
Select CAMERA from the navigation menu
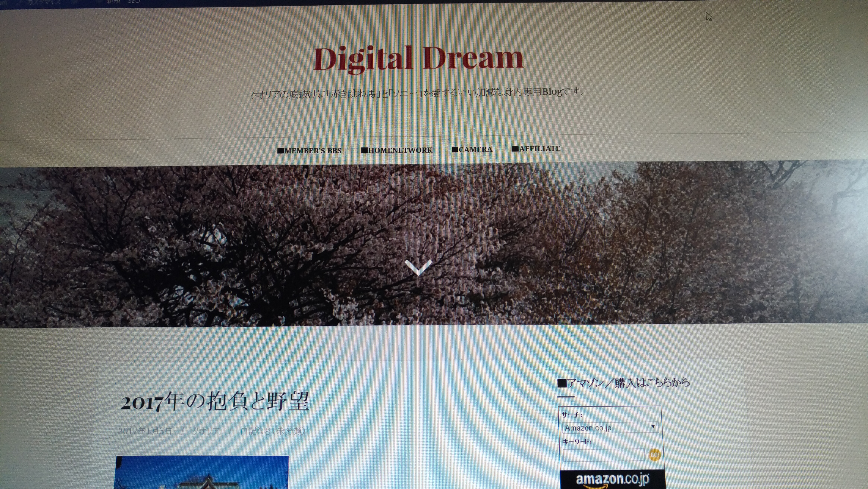[x=472, y=149]
